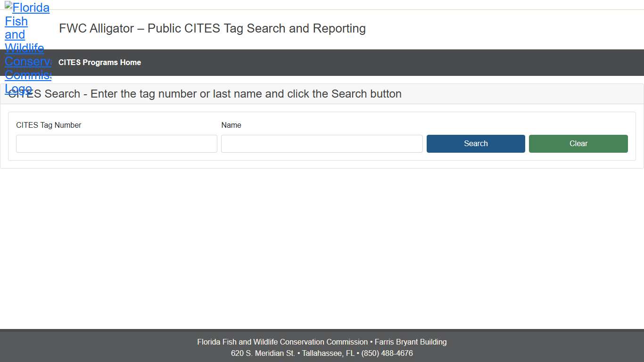The width and height of the screenshot is (644, 362).
Task: Open the CITES Programs Home menu item
Action: pyautogui.click(x=99, y=62)
